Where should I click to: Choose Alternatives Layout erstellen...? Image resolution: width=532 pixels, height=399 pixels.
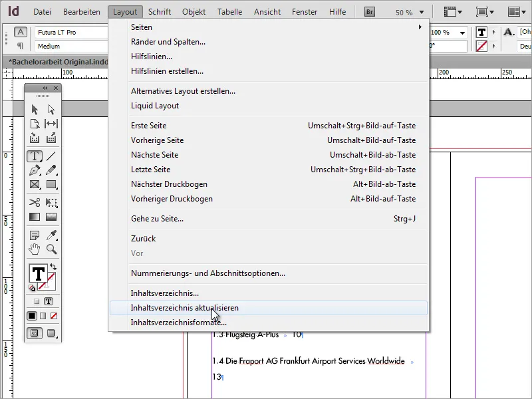coord(269,91)
